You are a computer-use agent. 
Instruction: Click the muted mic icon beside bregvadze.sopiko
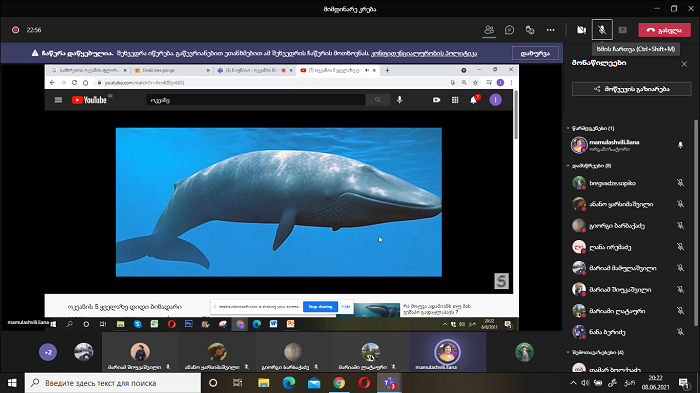click(680, 183)
